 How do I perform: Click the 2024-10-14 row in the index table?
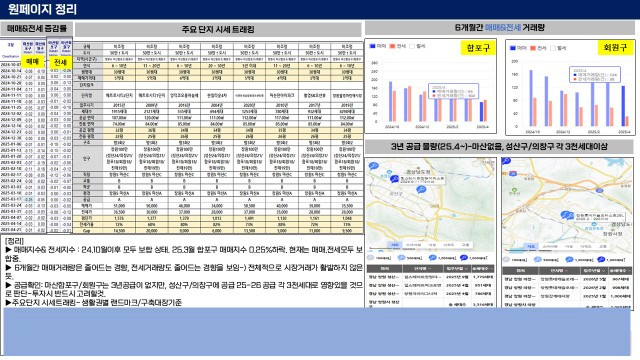[x=36, y=71]
